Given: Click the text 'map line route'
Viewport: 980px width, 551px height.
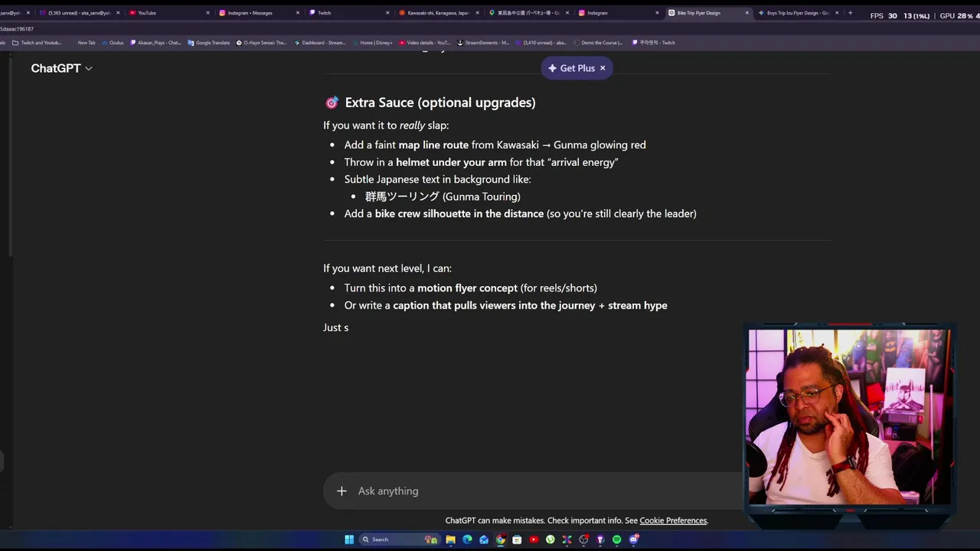Looking at the screenshot, I should pos(433,145).
